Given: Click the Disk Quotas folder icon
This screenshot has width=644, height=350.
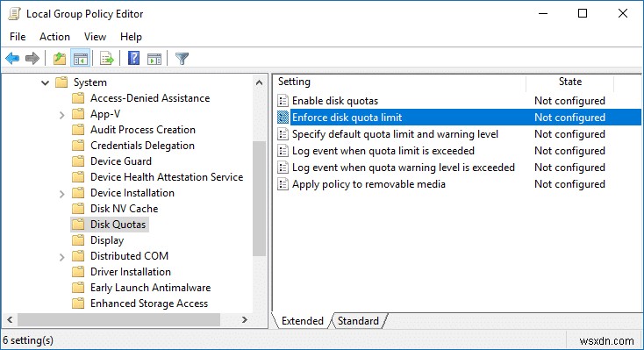Looking at the screenshot, I should tap(78, 225).
